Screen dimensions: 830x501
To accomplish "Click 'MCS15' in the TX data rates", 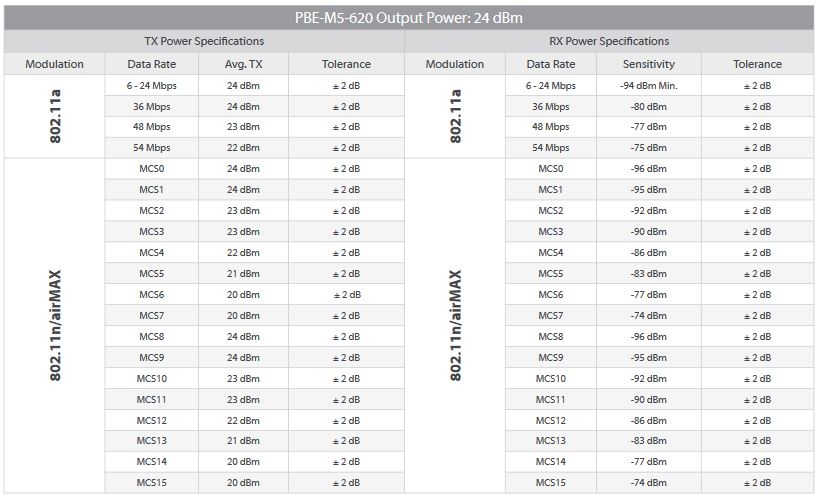I will (151, 483).
